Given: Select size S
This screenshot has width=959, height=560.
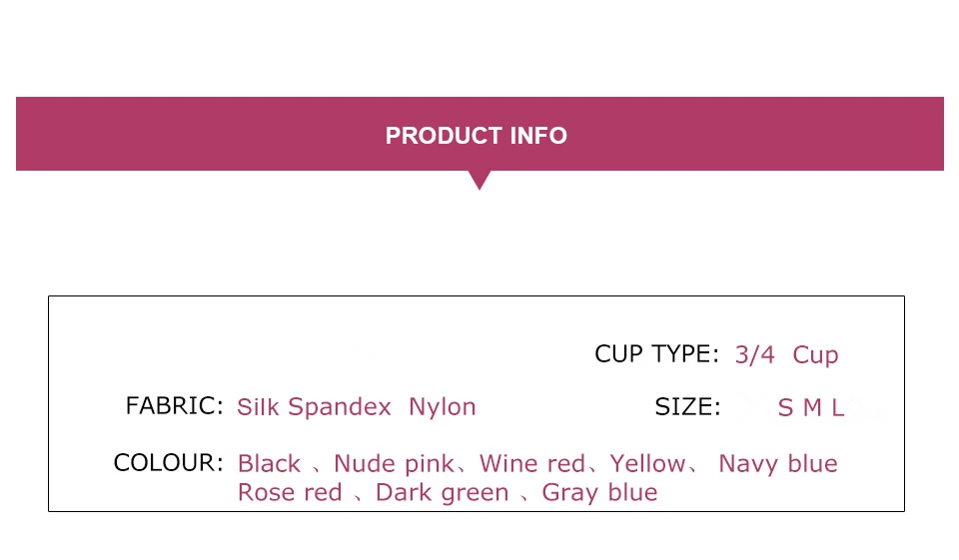Looking at the screenshot, I should pyautogui.click(x=785, y=408).
